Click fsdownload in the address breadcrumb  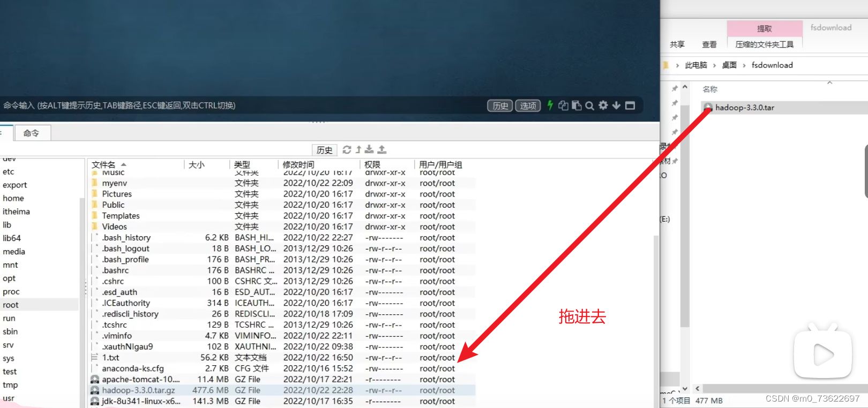[772, 65]
